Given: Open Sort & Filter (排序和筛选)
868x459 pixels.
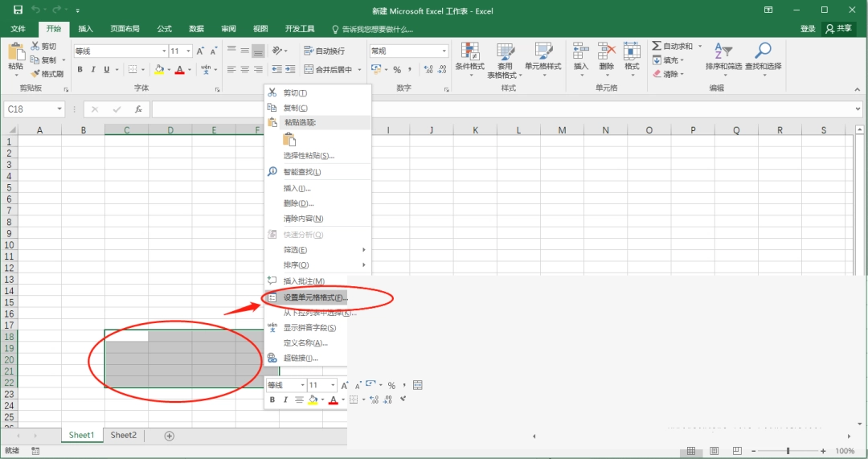Looking at the screenshot, I should 723,51.
